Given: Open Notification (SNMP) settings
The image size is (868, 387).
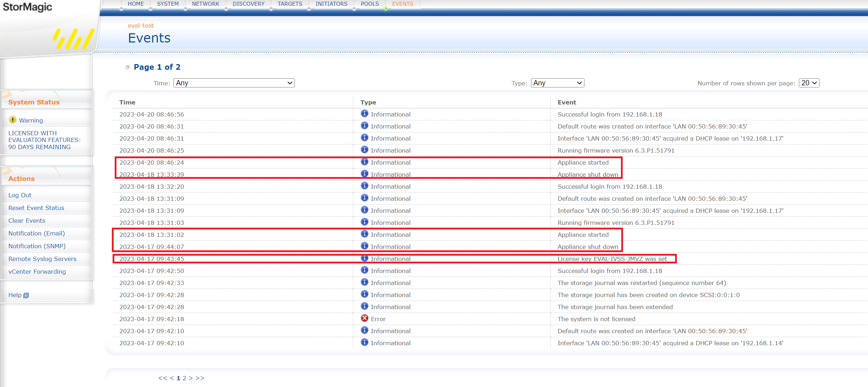Looking at the screenshot, I should (x=37, y=246).
